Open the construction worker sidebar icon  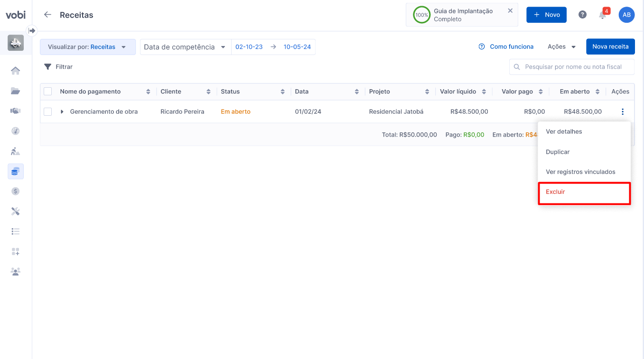(16, 151)
